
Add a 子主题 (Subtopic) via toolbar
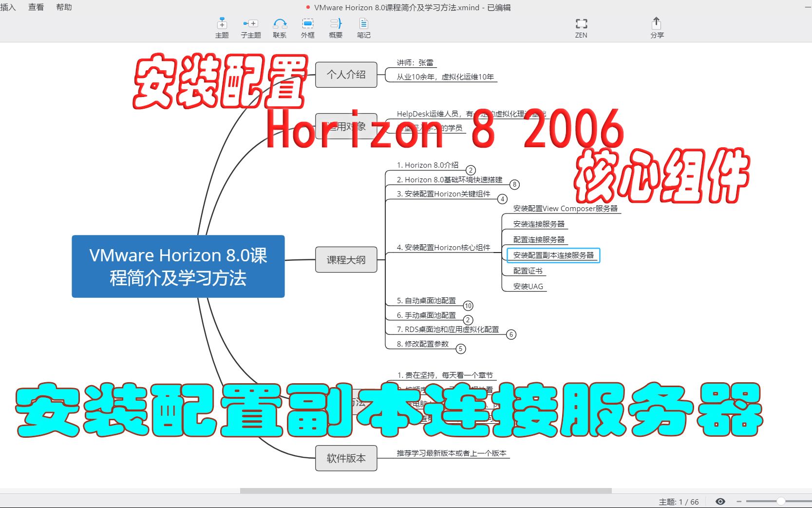tap(250, 28)
